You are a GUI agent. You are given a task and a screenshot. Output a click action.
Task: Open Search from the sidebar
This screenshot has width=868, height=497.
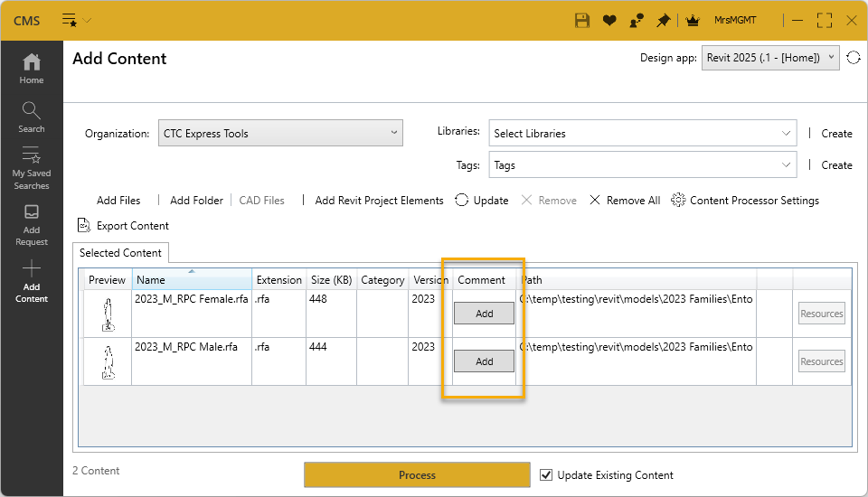tap(32, 117)
